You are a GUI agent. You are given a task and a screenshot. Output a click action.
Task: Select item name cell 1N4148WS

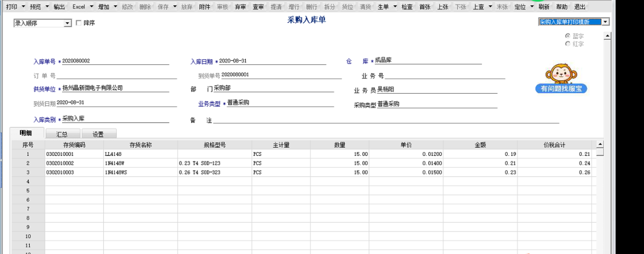[141, 172]
